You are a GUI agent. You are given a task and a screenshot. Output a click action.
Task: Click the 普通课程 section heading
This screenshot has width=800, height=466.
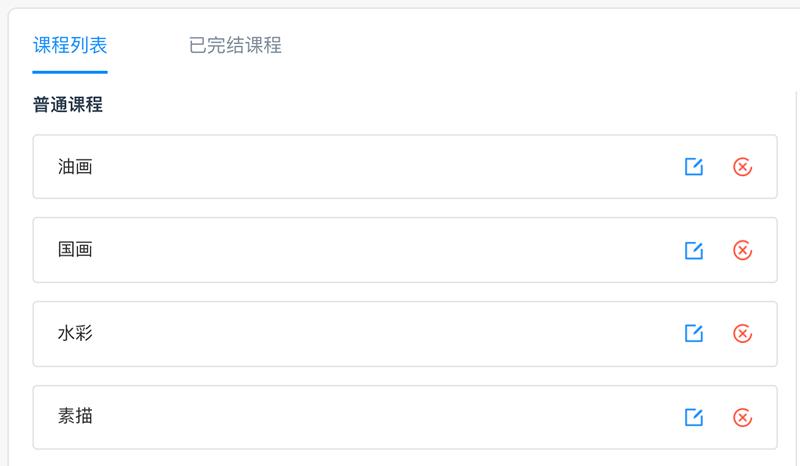click(68, 104)
